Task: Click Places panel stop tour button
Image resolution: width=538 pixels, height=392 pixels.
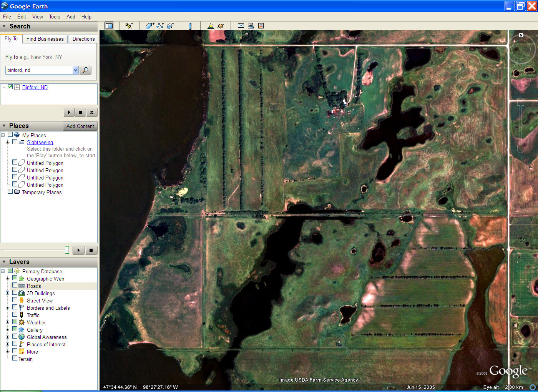Action: pos(91,250)
